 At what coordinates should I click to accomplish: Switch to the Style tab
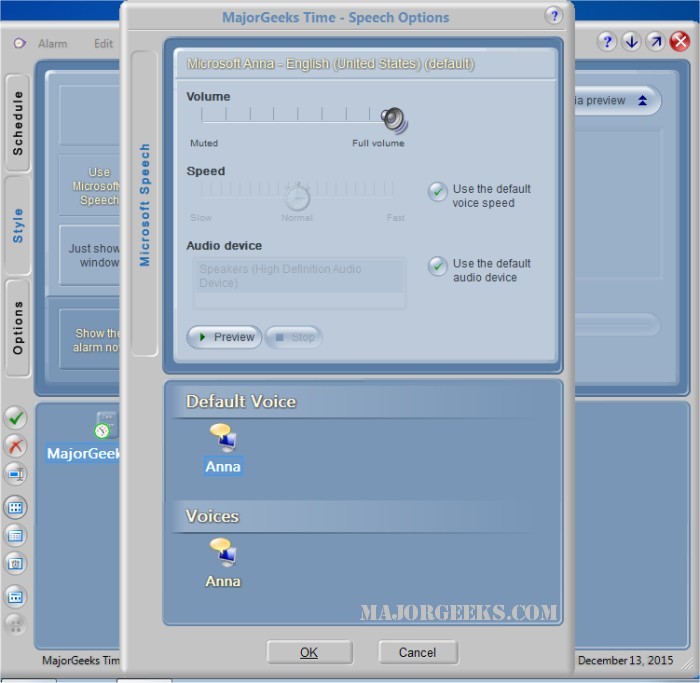pos(18,225)
